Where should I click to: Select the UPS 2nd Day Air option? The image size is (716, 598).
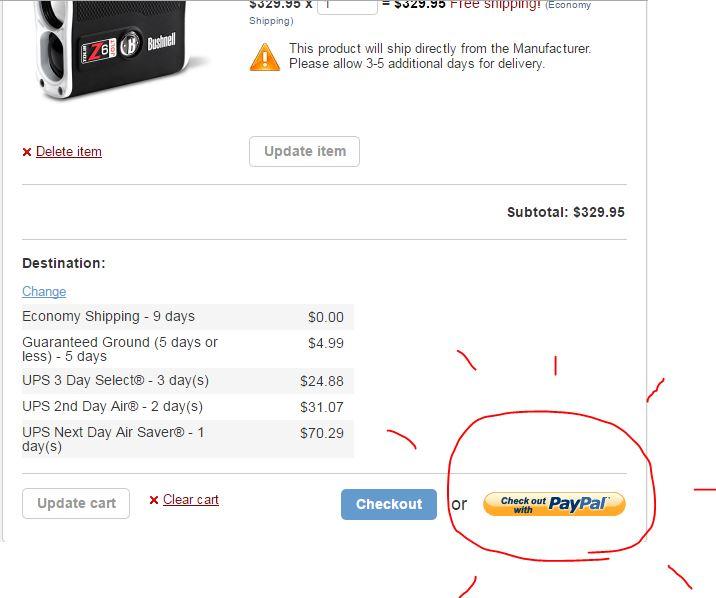pyautogui.click(x=188, y=407)
